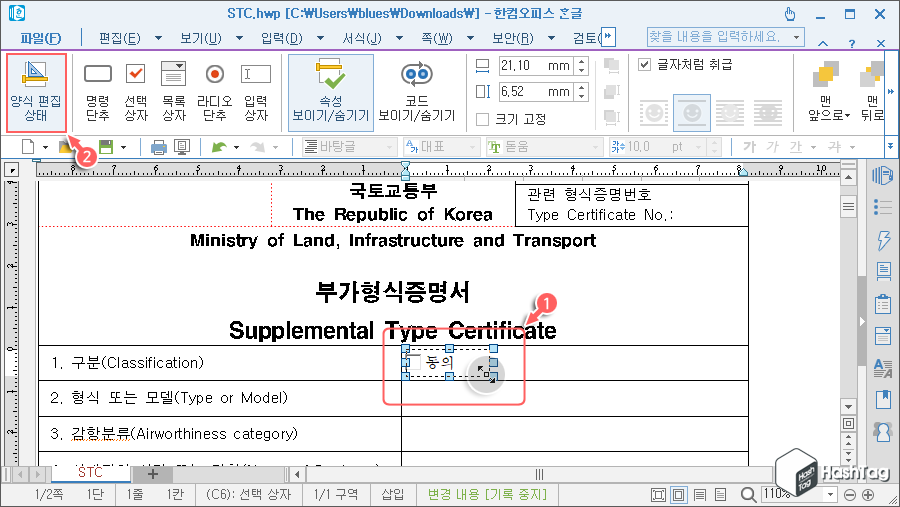
Task: Select the first text wrapping style icon
Action: pyautogui.click(x=654, y=113)
